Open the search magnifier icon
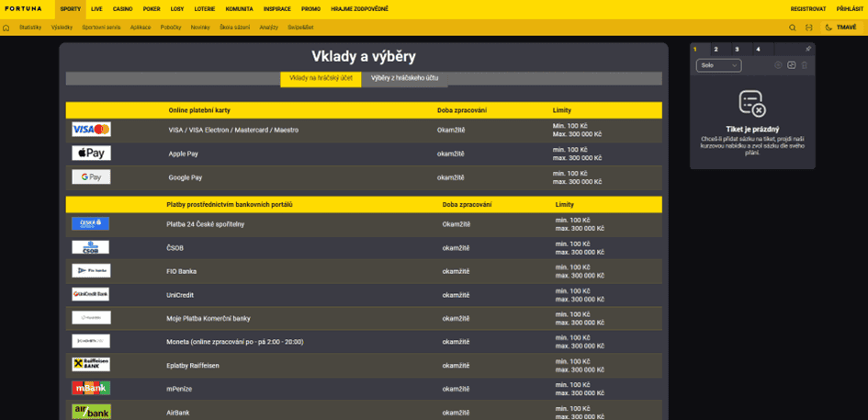This screenshot has width=868, height=420. click(792, 28)
